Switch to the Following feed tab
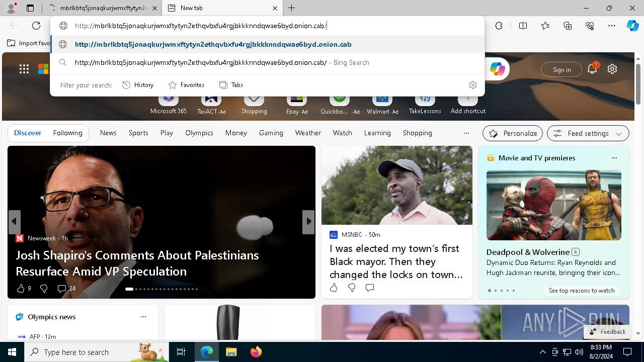This screenshot has height=362, width=644. pyautogui.click(x=67, y=133)
